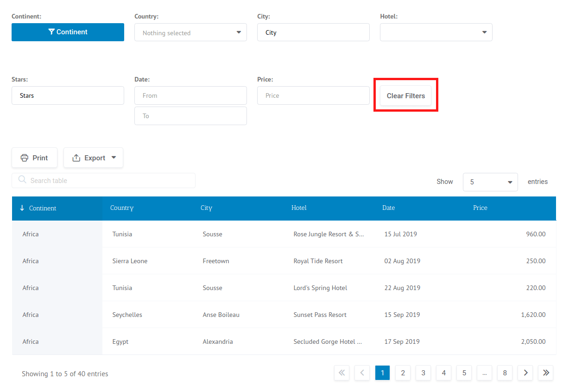Image resolution: width=569 pixels, height=392 pixels.
Task: Open the Show entries dropdown
Action: tap(490, 182)
